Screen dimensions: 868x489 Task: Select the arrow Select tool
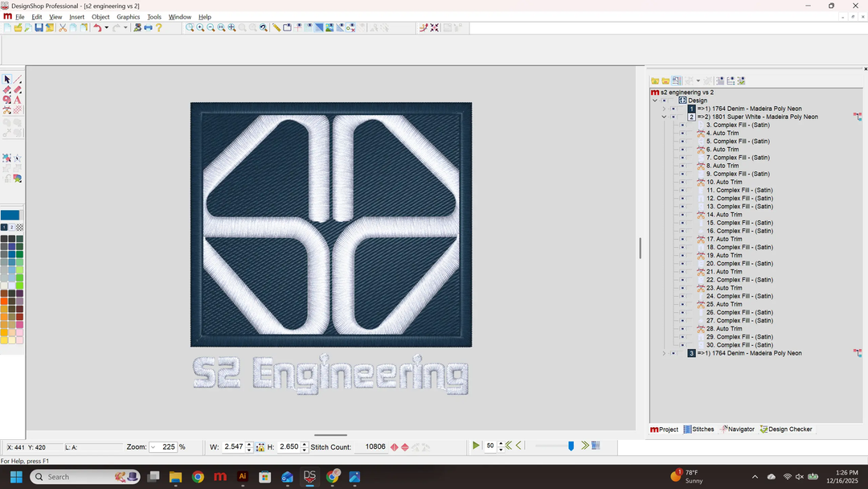(6, 80)
